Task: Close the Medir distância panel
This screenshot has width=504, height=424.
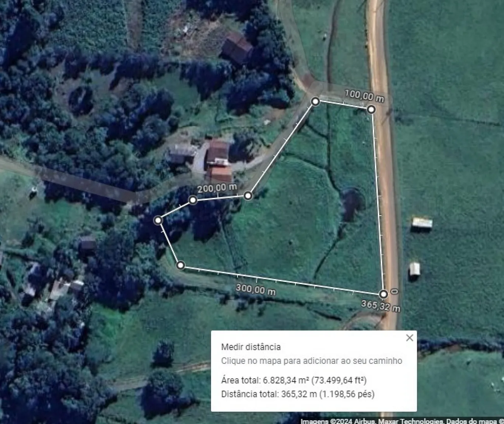Action: pyautogui.click(x=410, y=338)
